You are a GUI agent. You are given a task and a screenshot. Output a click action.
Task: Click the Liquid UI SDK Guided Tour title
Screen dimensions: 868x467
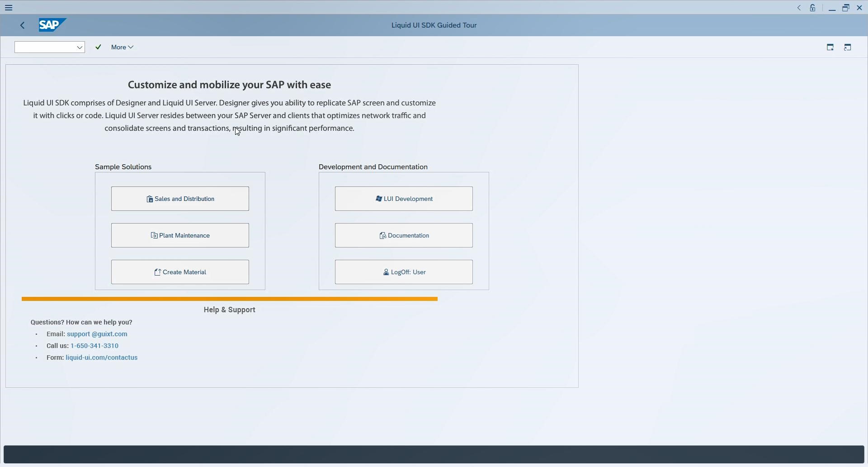click(x=434, y=25)
